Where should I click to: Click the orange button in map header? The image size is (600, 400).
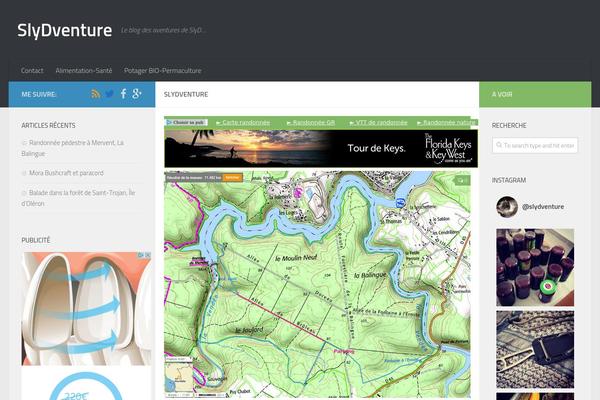click(x=232, y=178)
